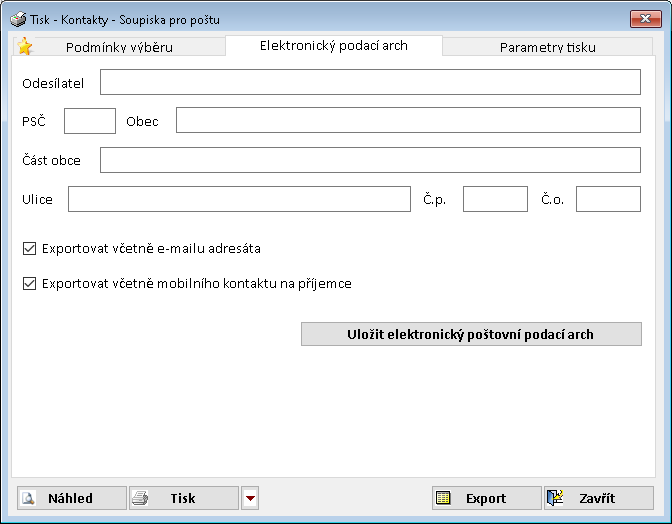The width and height of the screenshot is (672, 524).
Task: Click the Tisk print button
Action: [183, 498]
